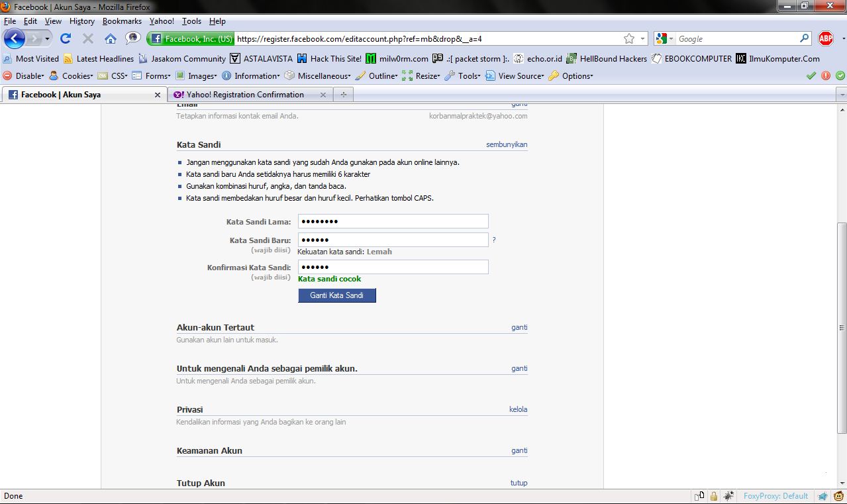Open the Help menu
The height and width of the screenshot is (504, 847).
(217, 21)
